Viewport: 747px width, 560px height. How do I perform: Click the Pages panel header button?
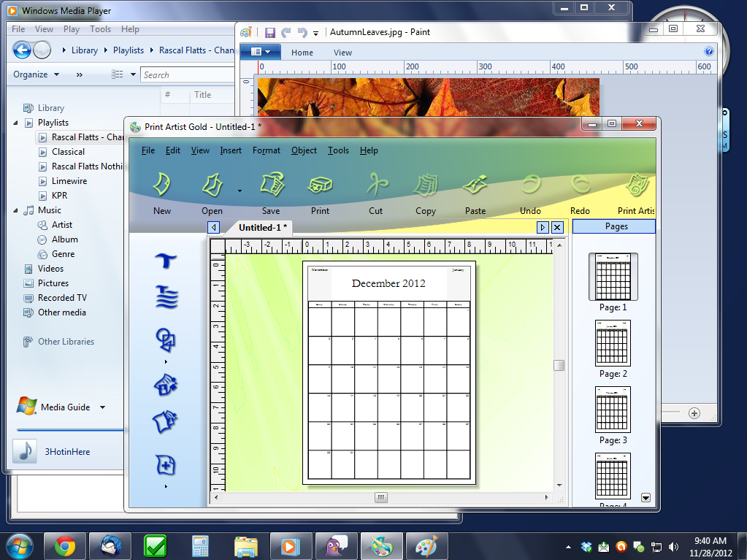[x=614, y=226]
